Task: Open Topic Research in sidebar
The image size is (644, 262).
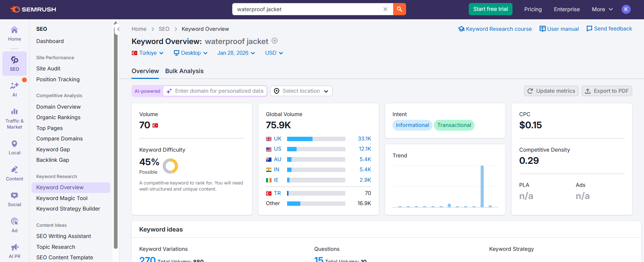Action: tap(56, 247)
